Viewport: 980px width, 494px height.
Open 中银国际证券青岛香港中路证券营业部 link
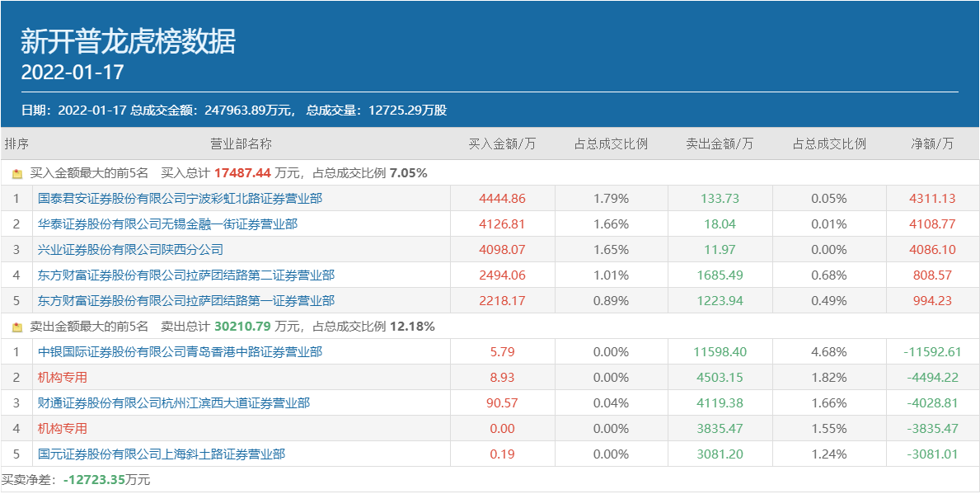tap(180, 352)
